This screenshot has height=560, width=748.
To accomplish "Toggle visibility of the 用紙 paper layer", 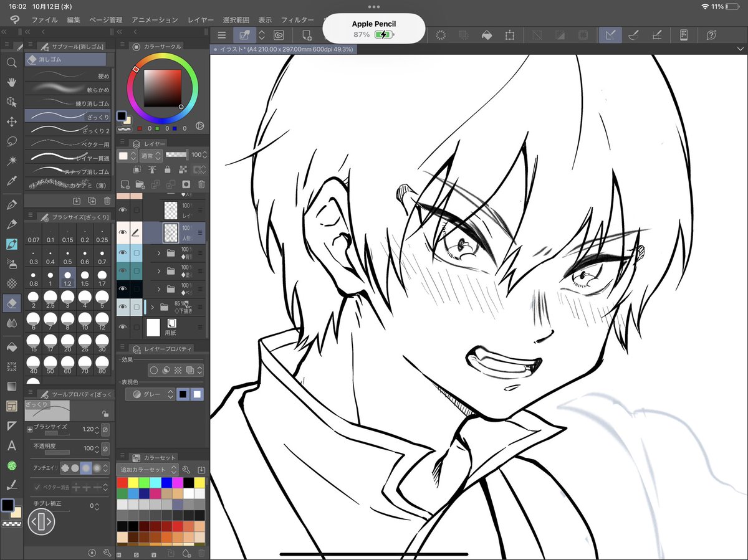I will (x=123, y=326).
